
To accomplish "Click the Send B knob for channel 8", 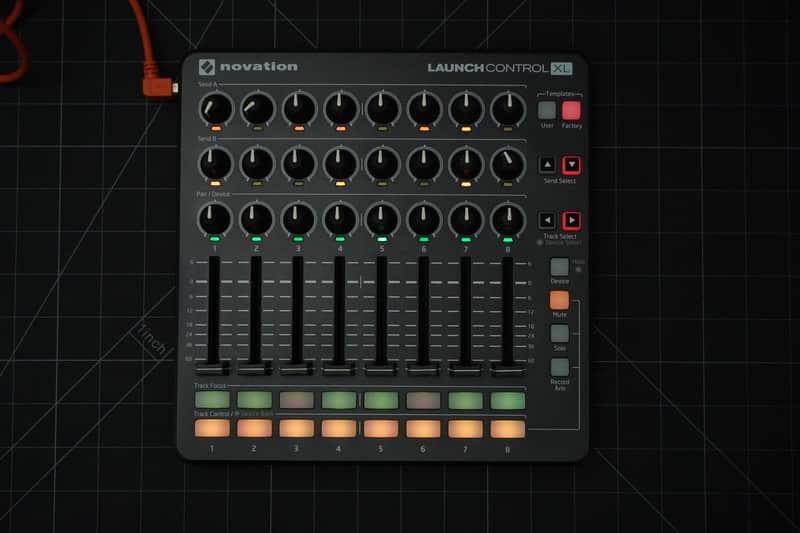I will [508, 165].
